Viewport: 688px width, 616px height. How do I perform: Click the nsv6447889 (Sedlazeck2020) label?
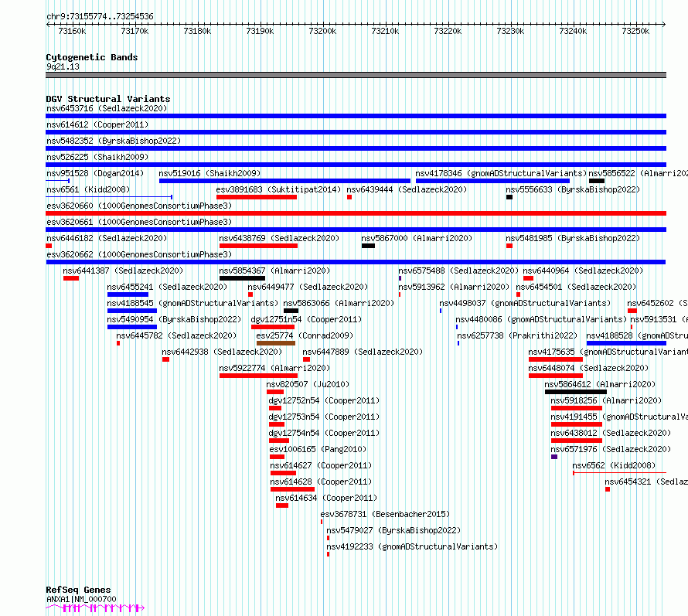coord(363,352)
